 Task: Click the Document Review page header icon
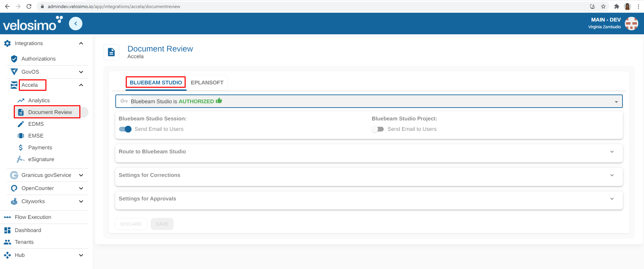111,52
